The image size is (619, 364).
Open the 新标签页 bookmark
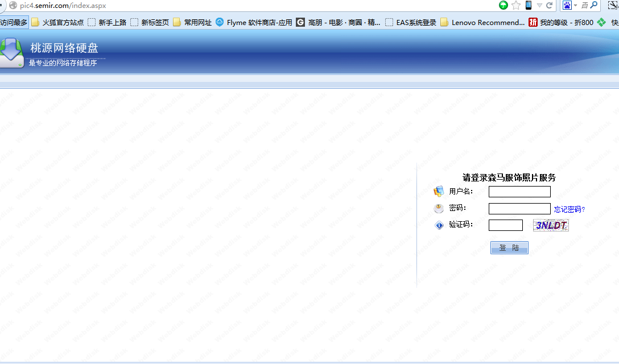[x=150, y=23]
